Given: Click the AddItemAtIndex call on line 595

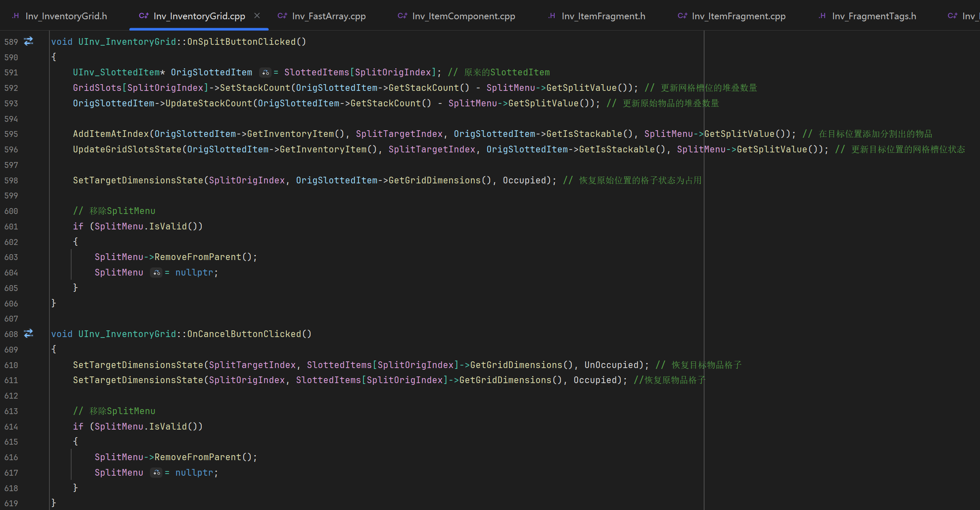Looking at the screenshot, I should (x=111, y=134).
